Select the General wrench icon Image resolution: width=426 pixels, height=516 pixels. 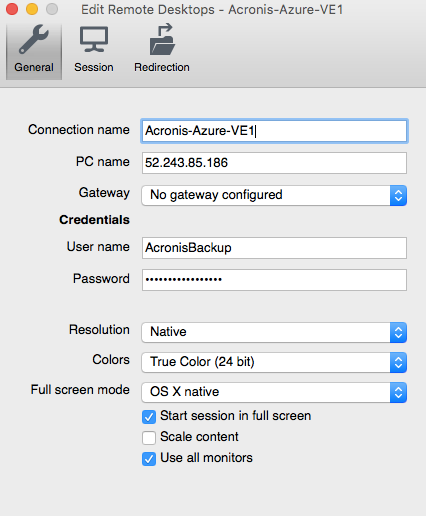coord(34,40)
